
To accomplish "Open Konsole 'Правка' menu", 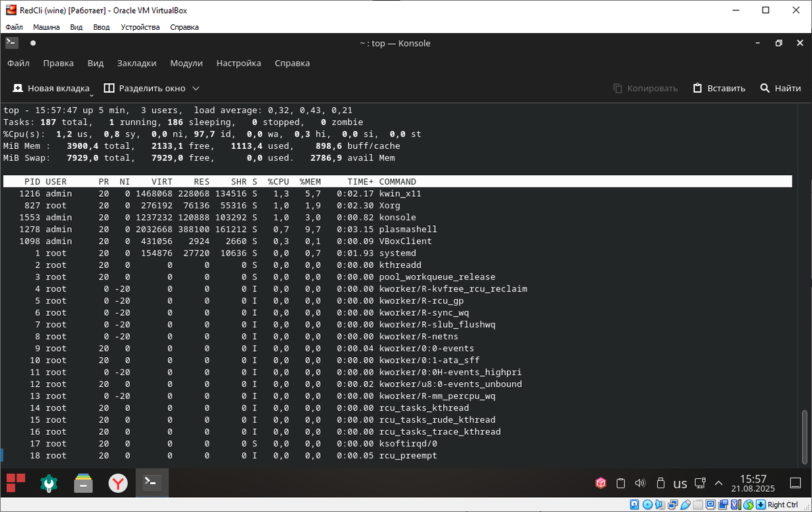I will [x=58, y=63].
